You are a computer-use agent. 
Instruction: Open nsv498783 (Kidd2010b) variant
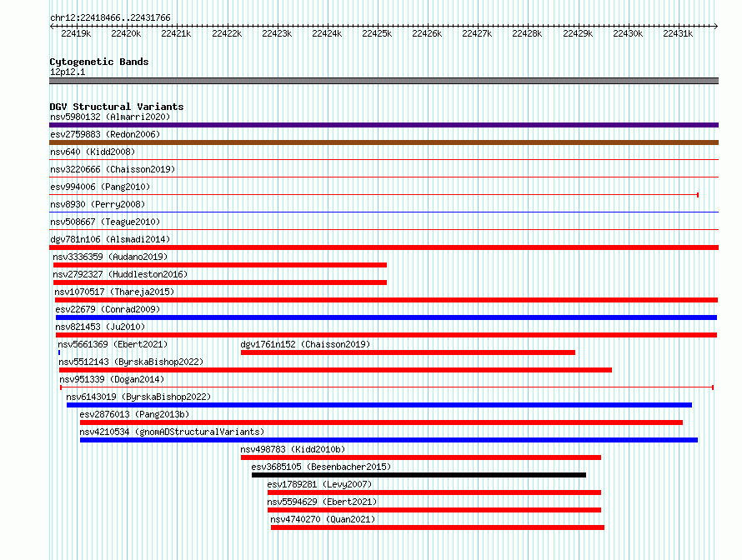click(293, 449)
